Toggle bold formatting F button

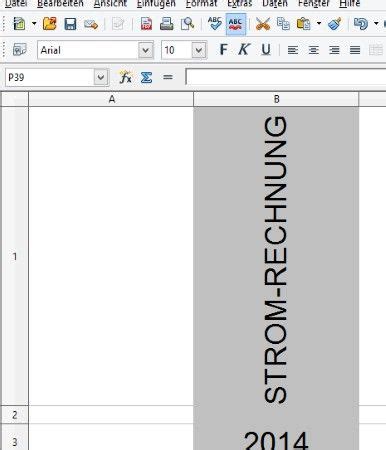223,50
